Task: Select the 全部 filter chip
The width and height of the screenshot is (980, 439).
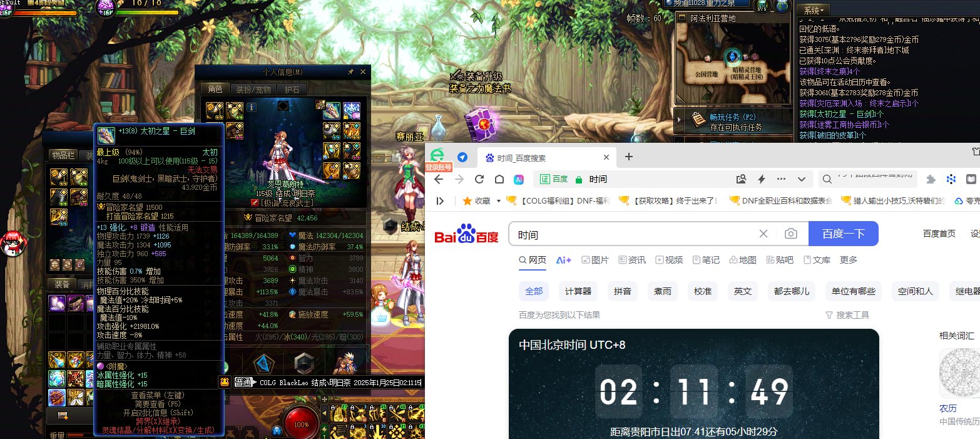Action: (x=534, y=291)
